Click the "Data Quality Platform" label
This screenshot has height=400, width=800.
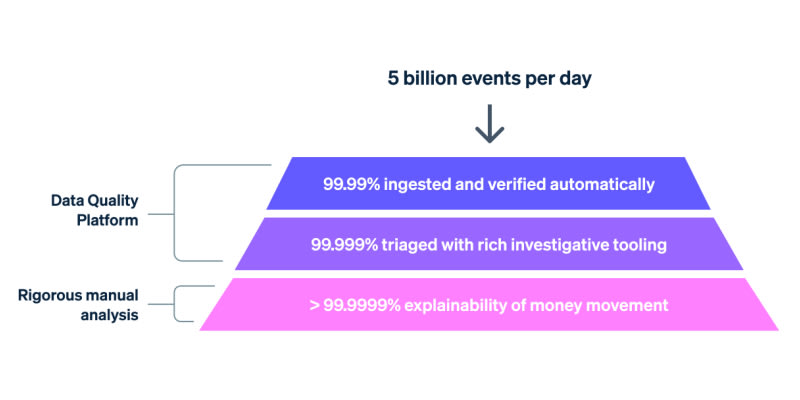point(95,208)
